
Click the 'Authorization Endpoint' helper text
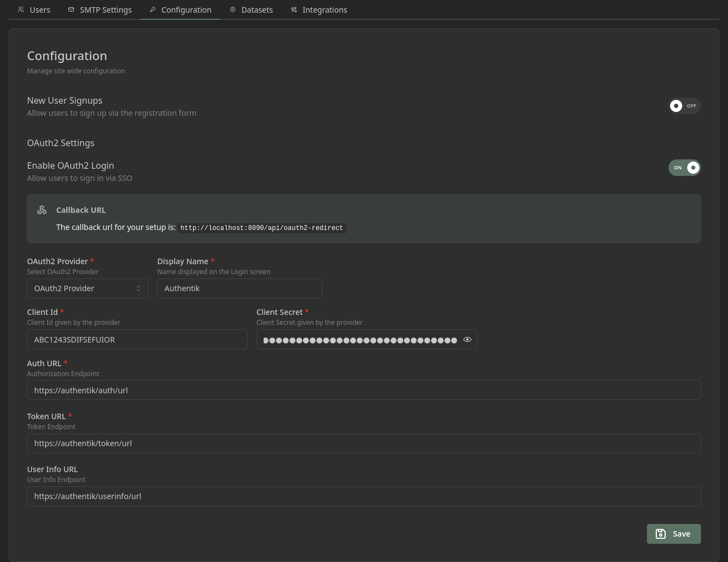[63, 374]
